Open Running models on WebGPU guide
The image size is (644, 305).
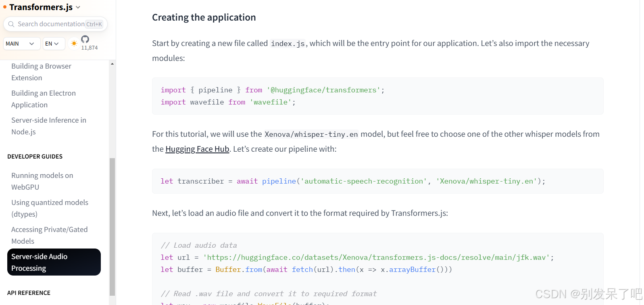pyautogui.click(x=42, y=181)
